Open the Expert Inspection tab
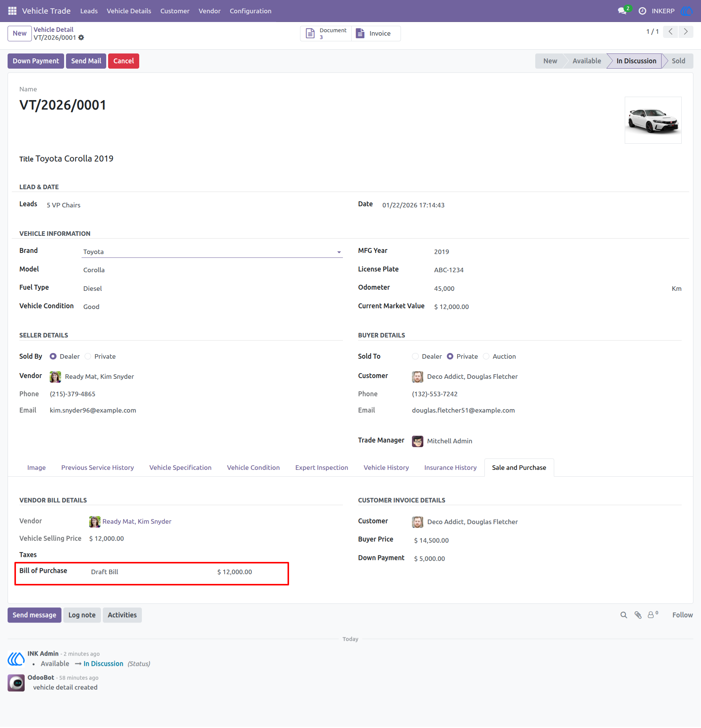 (x=322, y=468)
